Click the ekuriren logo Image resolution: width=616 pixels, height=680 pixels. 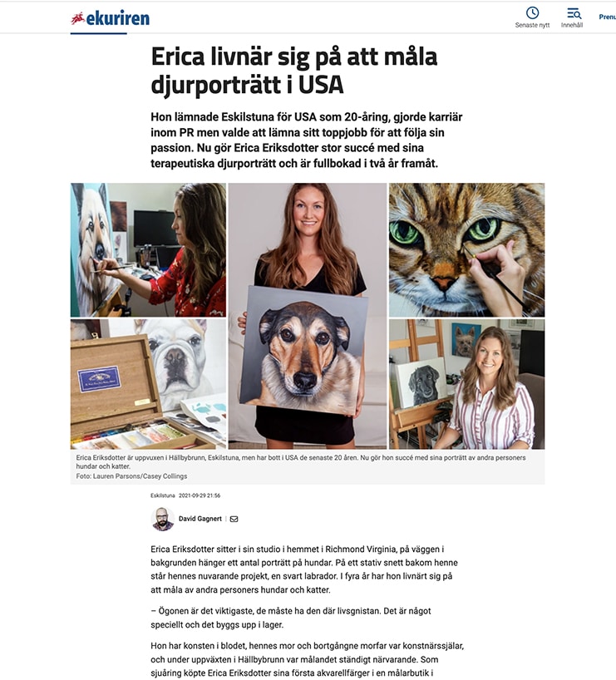(x=111, y=18)
